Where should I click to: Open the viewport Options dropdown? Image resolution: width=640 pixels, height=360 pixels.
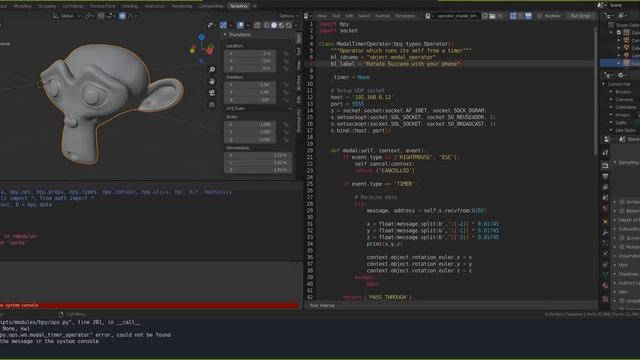pyautogui.click(x=289, y=16)
